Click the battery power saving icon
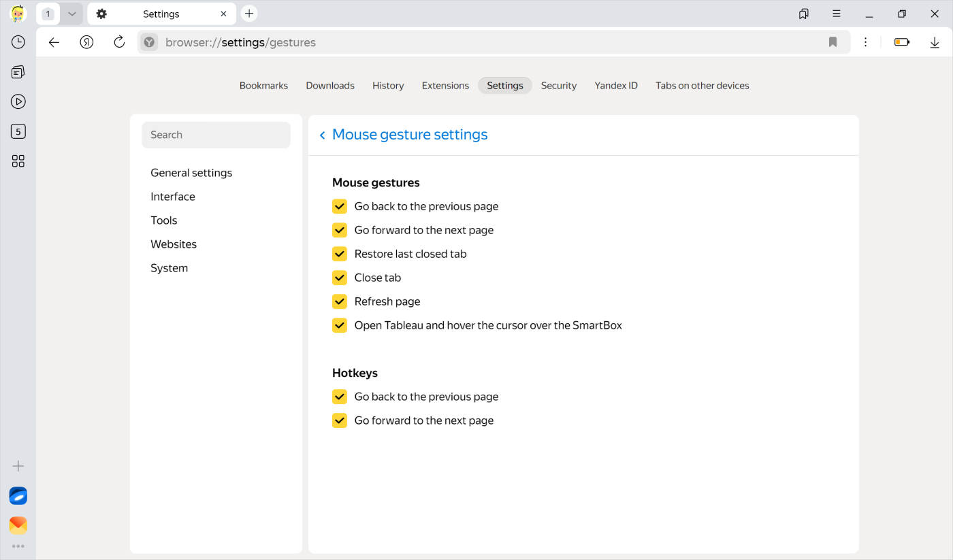953x560 pixels. point(902,42)
